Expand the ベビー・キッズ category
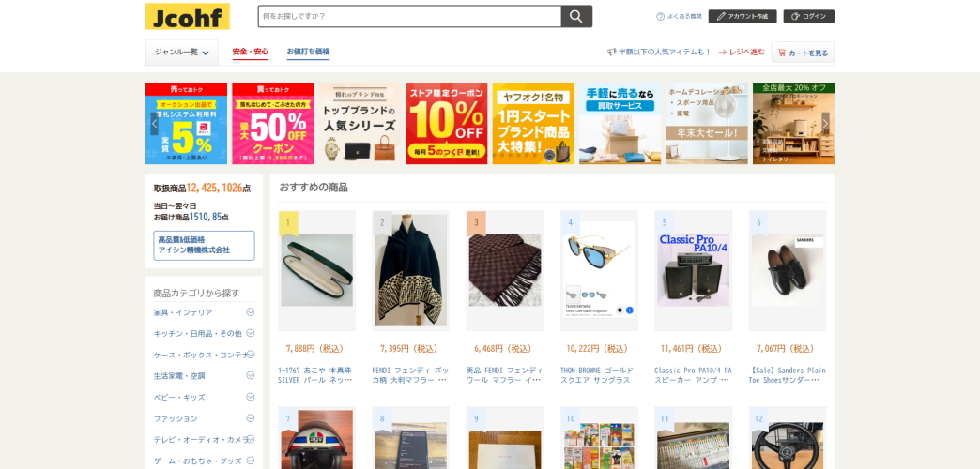Image resolution: width=980 pixels, height=469 pixels. click(x=250, y=397)
